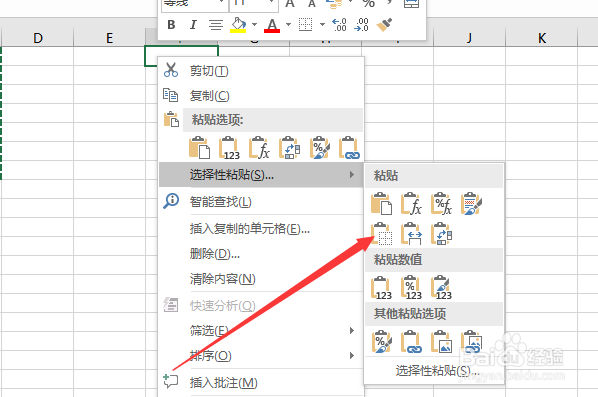Open the 筛选(E) submenu entry
The width and height of the screenshot is (598, 397).
[x=261, y=331]
